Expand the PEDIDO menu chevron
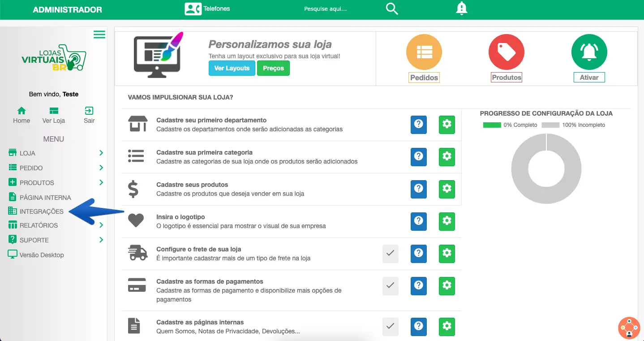The image size is (644, 341). (101, 168)
